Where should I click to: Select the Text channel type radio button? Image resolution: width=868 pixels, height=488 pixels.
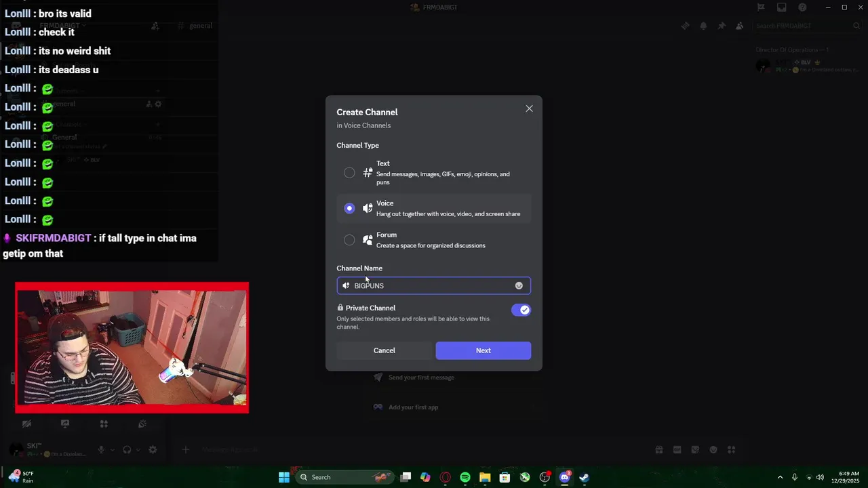pos(349,173)
